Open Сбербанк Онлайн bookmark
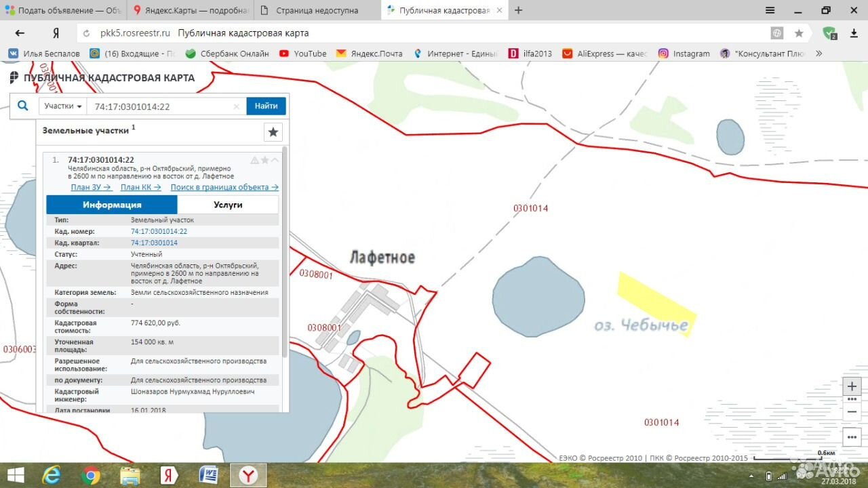Screen dimensions: 868x488 pyautogui.click(x=227, y=54)
